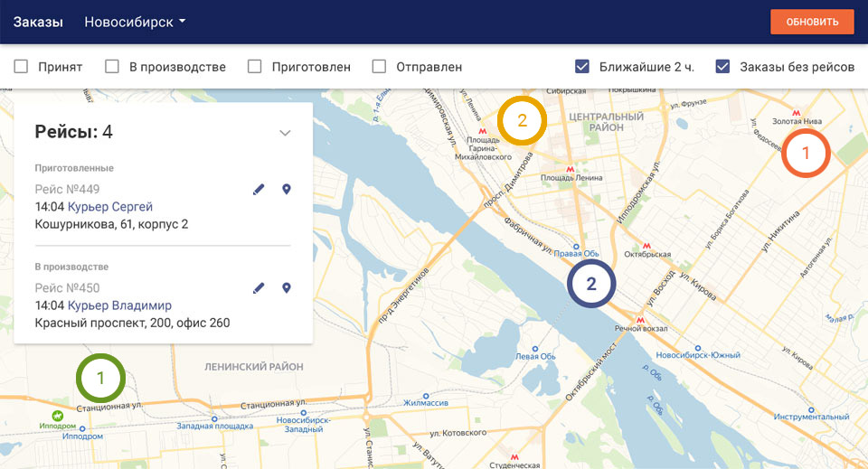
Task: Collapse the Рейсы panel chevron
Action: (285, 133)
